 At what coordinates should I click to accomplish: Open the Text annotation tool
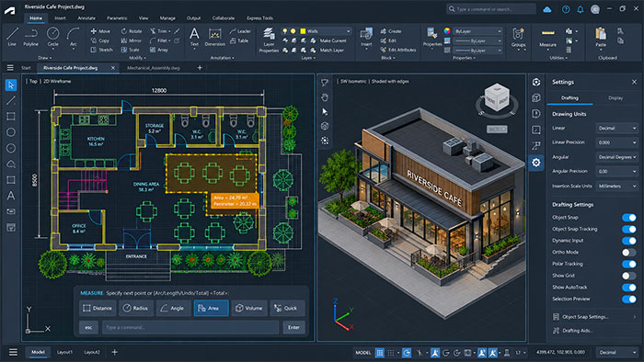coord(194,37)
